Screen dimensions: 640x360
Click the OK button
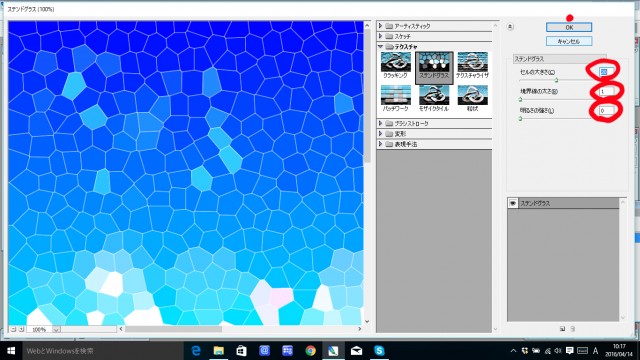(x=569, y=27)
